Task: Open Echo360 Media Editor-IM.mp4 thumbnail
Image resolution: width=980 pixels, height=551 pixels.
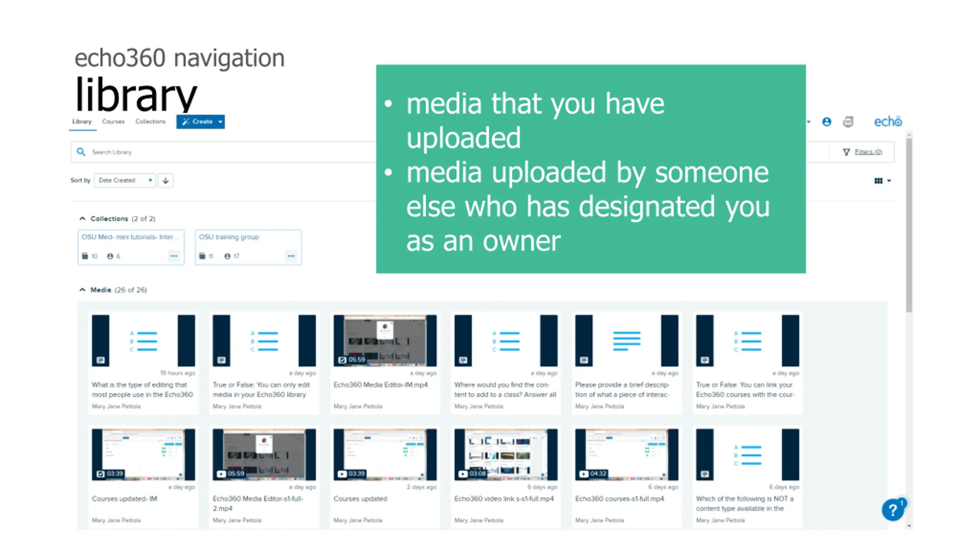Action: tap(385, 341)
